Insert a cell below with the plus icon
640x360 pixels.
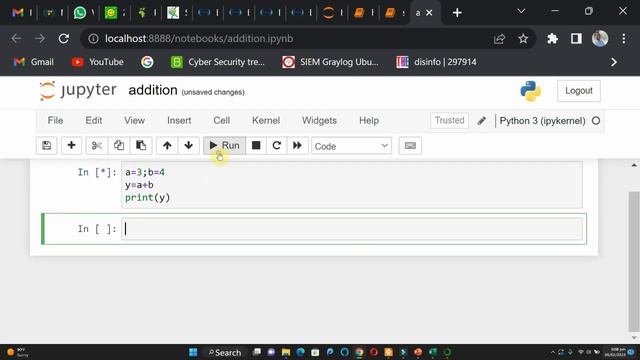pos(71,146)
